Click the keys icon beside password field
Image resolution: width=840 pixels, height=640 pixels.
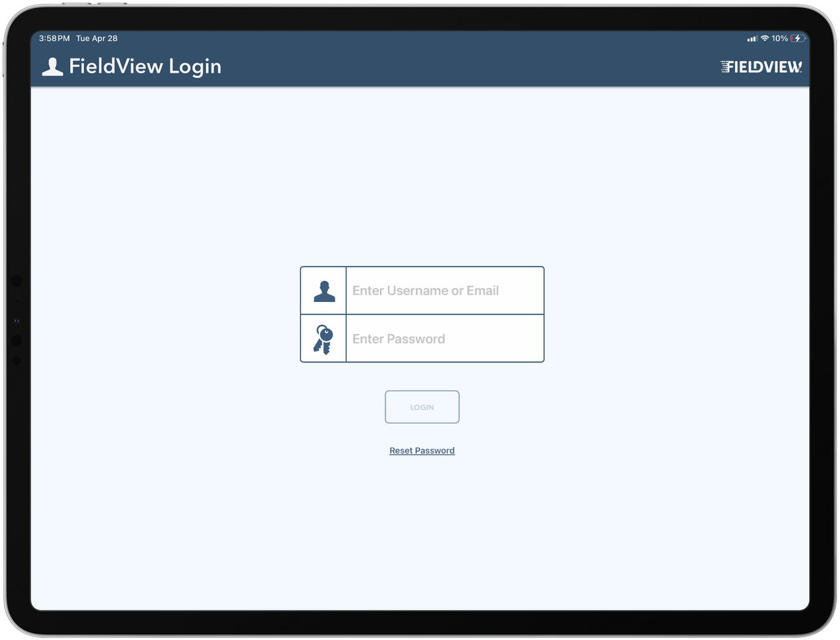(x=324, y=339)
